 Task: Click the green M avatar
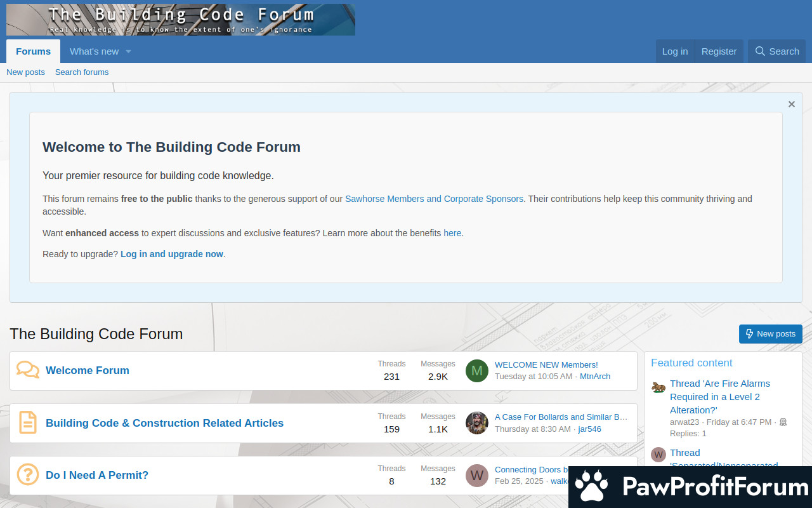coord(477,371)
